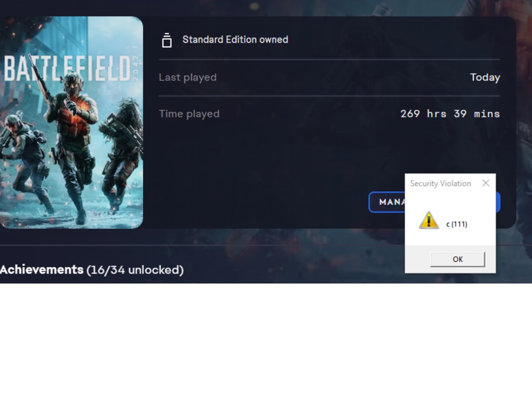The image size is (532, 417).
Task: Click the yellow warning triangle icon
Action: tap(428, 220)
